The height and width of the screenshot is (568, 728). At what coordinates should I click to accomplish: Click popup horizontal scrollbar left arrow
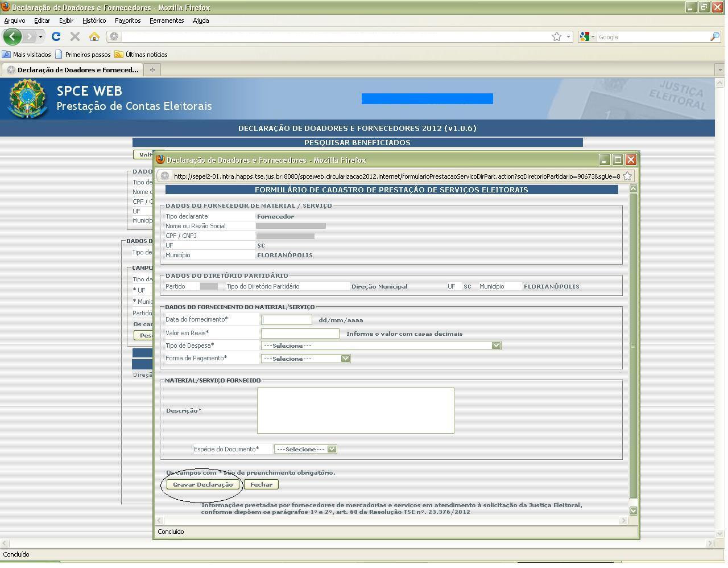tap(160, 520)
